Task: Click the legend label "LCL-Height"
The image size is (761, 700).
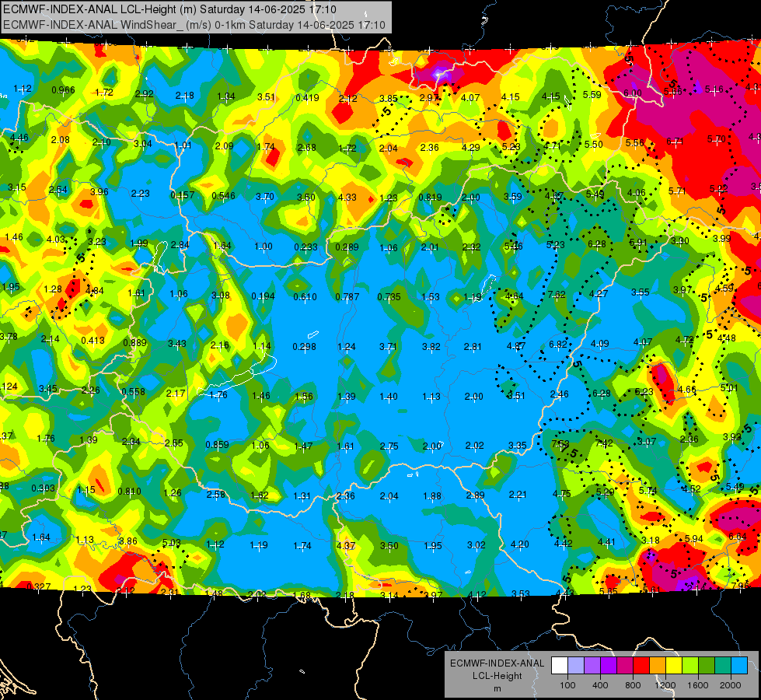Action: (497, 676)
